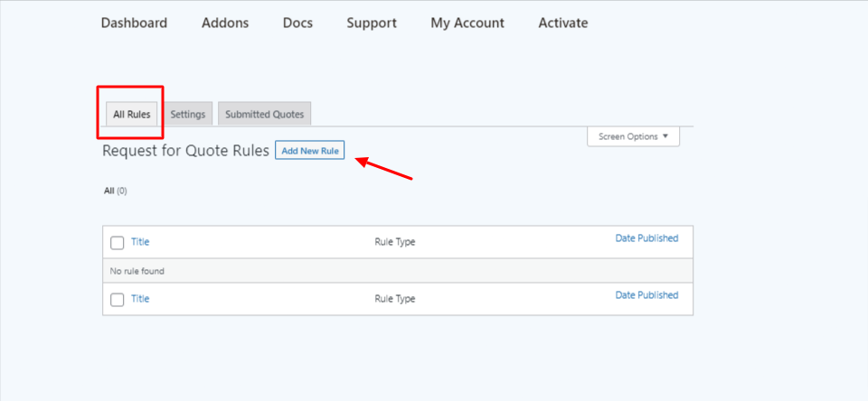The width and height of the screenshot is (868, 401).
Task: Open the Dashboard menu item
Action: click(x=134, y=23)
